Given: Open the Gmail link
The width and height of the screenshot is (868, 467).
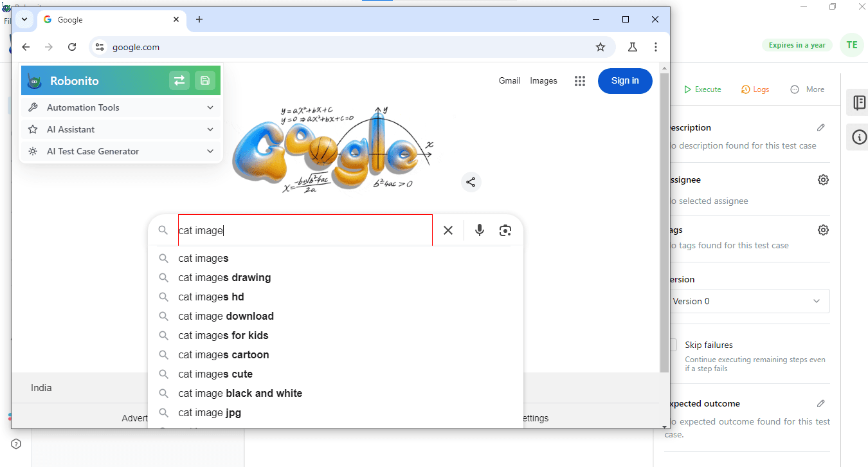Looking at the screenshot, I should 509,80.
